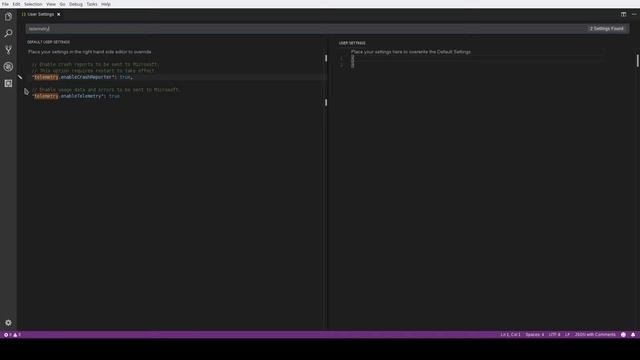Open the Extensions view
The height and width of the screenshot is (360, 640).
tap(8, 83)
